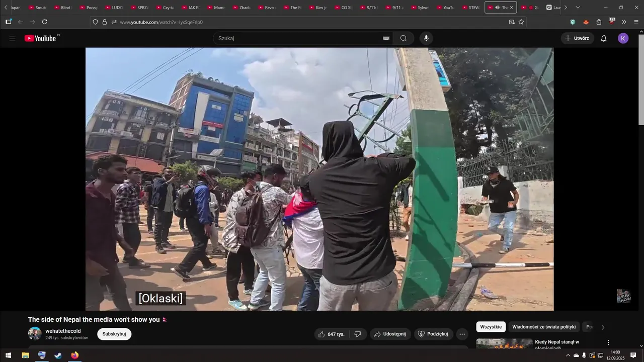Show hidden system tray icons

568,355
